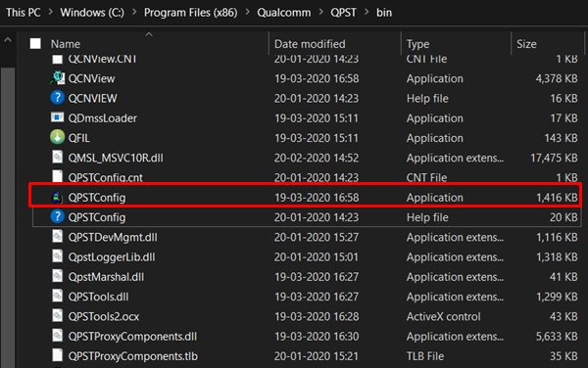Select the QPSTProxyComponents.tlb file name

[x=132, y=356]
